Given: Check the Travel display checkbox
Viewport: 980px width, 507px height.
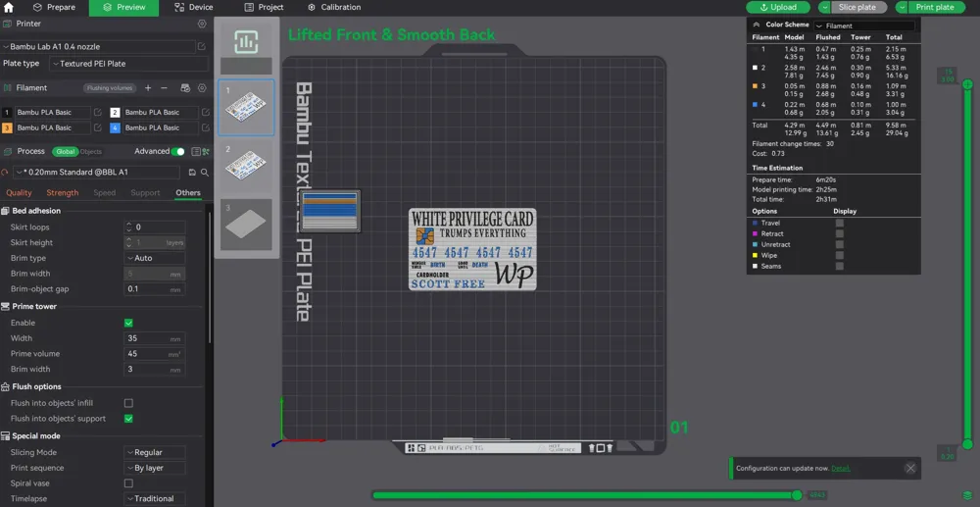Looking at the screenshot, I should tap(839, 224).
